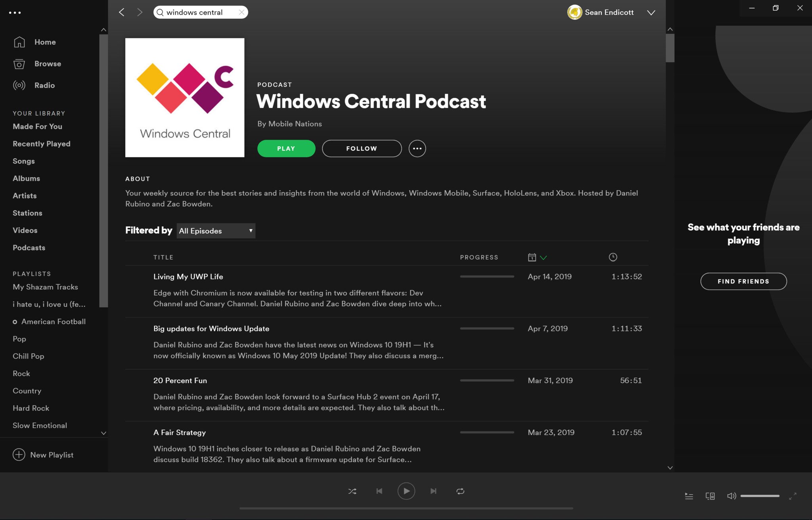Click the clear search query X button
The image size is (812, 520).
(241, 12)
